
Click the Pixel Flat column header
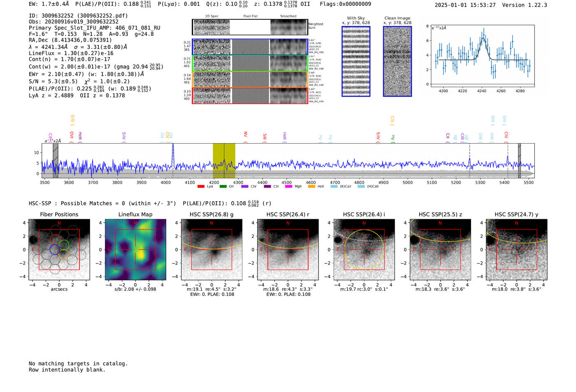coord(250,16)
